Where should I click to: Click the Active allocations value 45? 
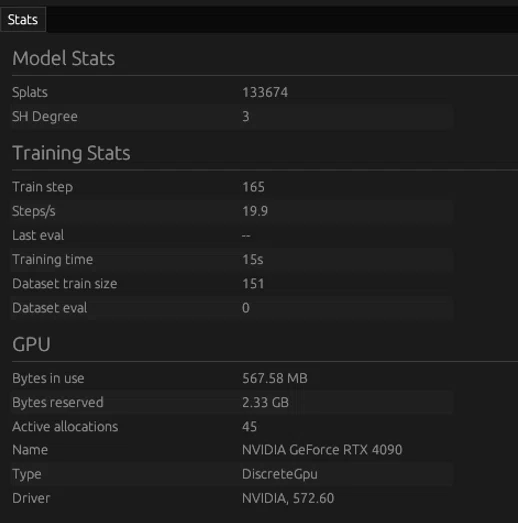pyautogui.click(x=249, y=426)
